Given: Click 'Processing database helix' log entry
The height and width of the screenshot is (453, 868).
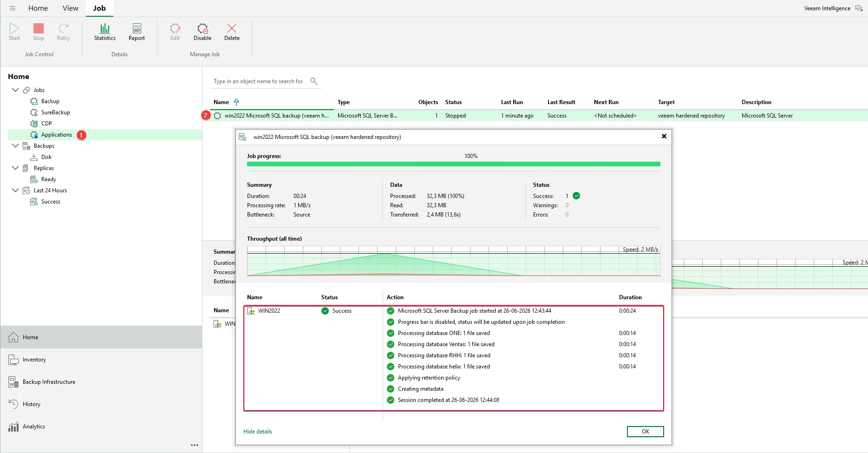Looking at the screenshot, I should (x=444, y=367).
